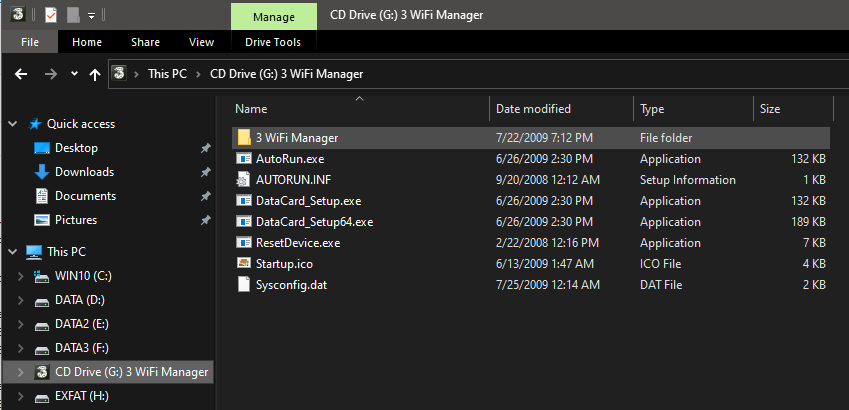This screenshot has width=849, height=410.
Task: Collapse the This PC tree node
Action: [x=13, y=252]
